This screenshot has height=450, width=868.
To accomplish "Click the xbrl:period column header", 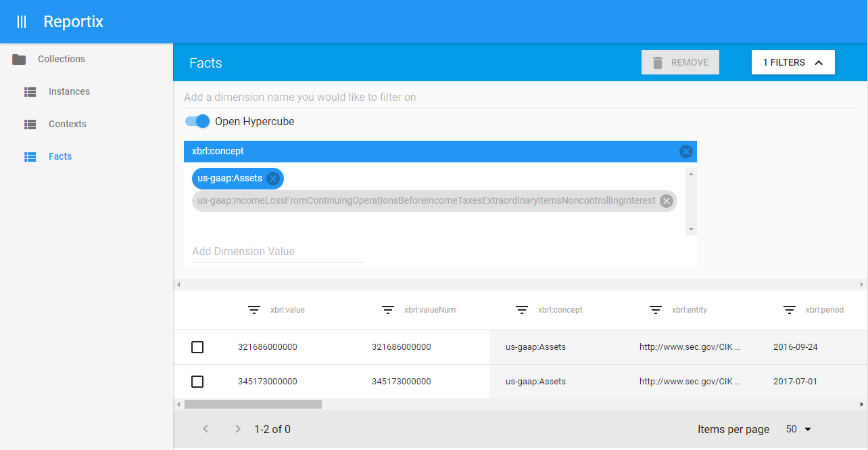I will tap(825, 310).
